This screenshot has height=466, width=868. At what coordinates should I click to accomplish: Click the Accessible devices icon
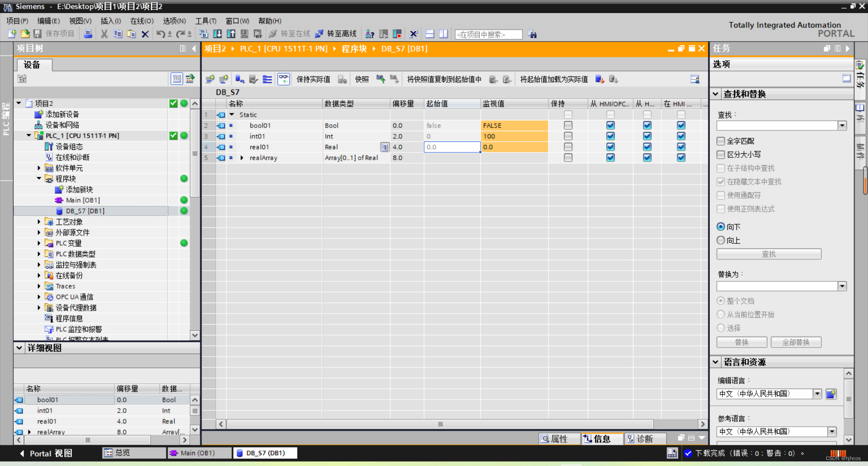click(370, 34)
